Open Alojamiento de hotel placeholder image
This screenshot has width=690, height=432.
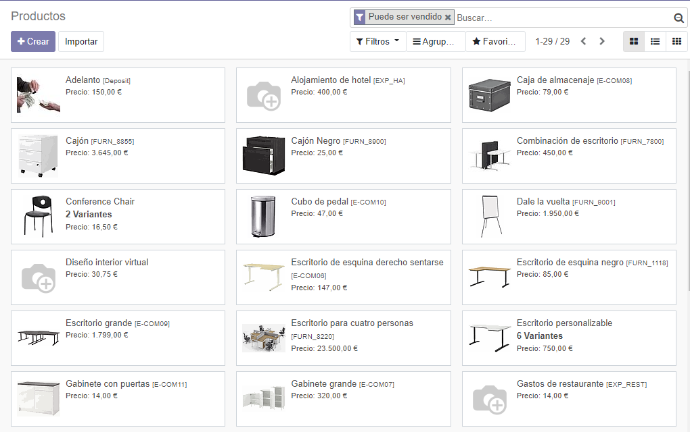pyautogui.click(x=264, y=94)
